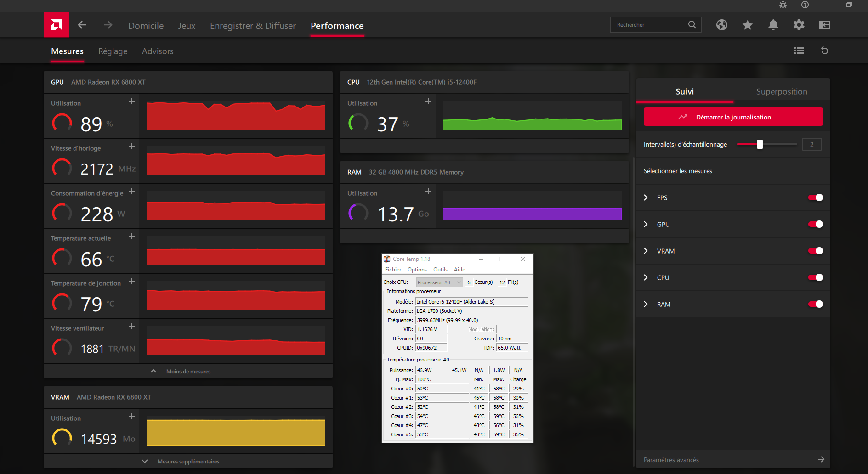The height and width of the screenshot is (474, 868).
Task: Click plus icon beside RAM Utilisation
Action: (428, 191)
